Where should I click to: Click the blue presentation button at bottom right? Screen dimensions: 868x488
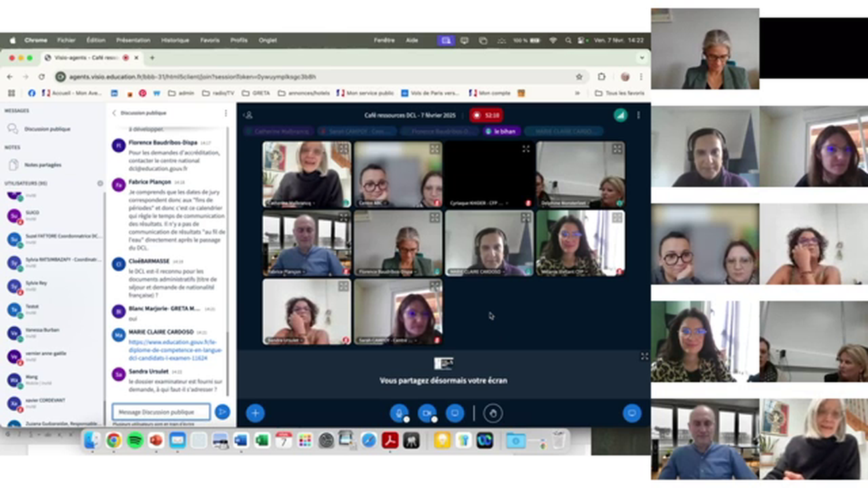631,413
